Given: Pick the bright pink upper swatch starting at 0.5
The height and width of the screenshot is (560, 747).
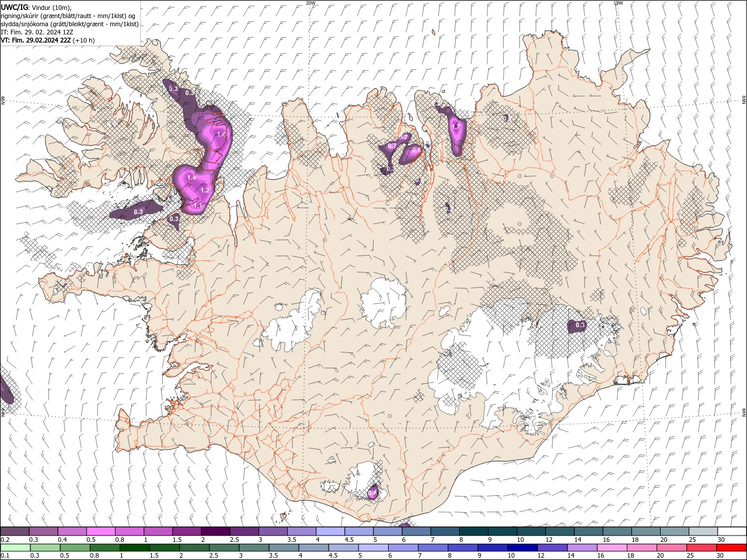Looking at the screenshot, I should [100, 531].
